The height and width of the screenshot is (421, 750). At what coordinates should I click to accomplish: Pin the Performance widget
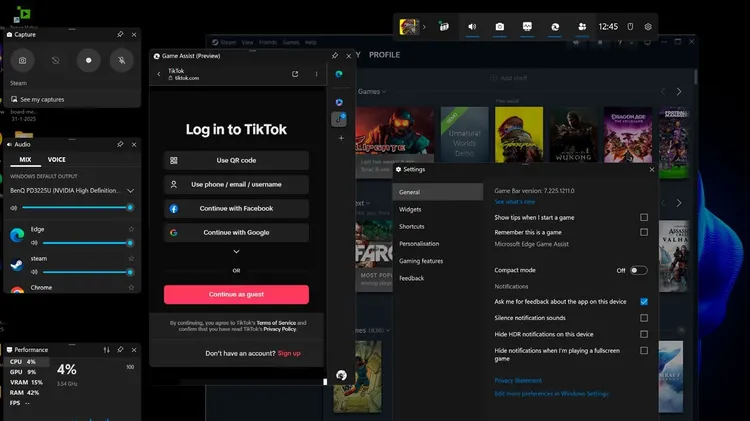click(x=120, y=350)
